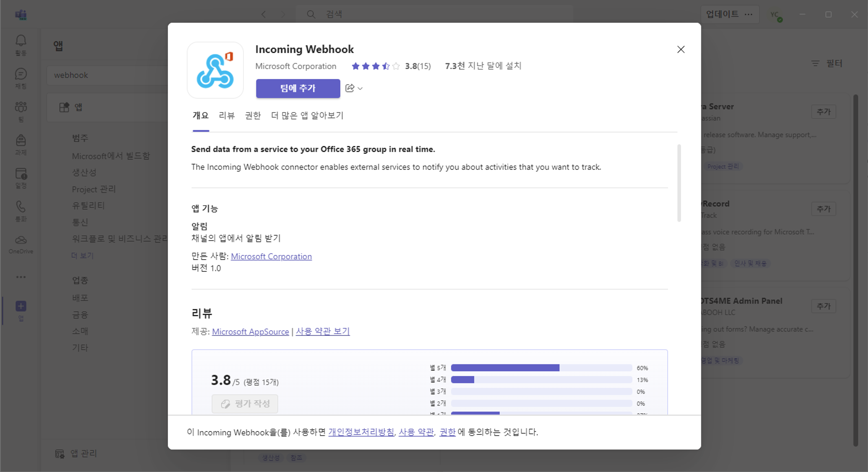This screenshot has height=472, width=868.
Task: Open the Chat icon in sidebar
Action: pyautogui.click(x=21, y=74)
